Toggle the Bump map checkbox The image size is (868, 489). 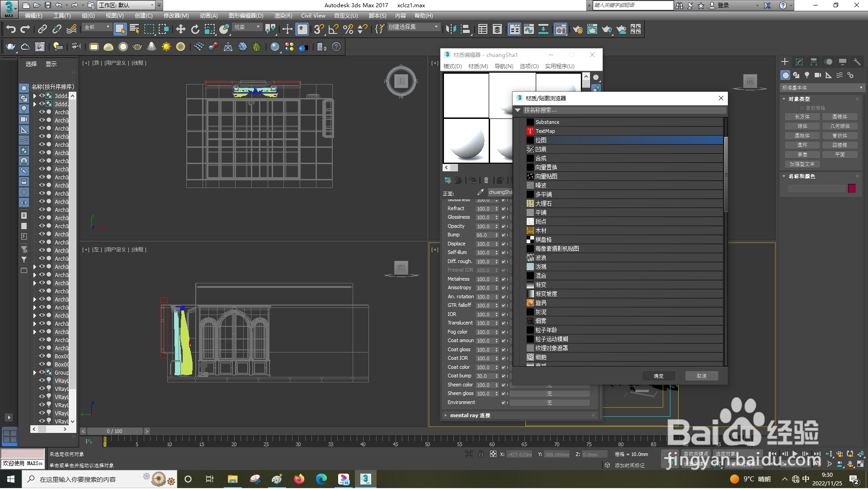click(503, 235)
